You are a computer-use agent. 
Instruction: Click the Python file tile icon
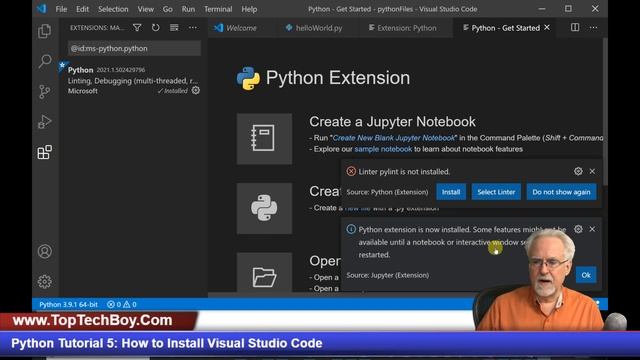tap(264, 208)
